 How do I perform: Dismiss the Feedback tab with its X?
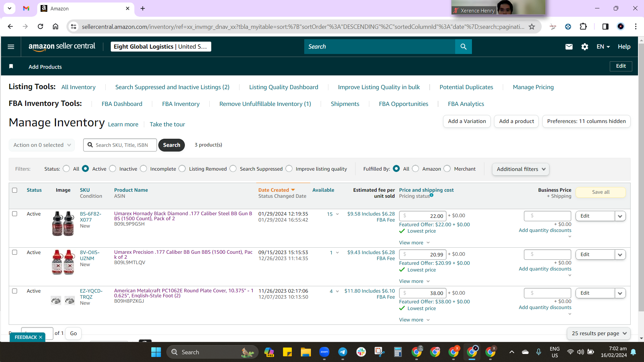[x=41, y=337]
